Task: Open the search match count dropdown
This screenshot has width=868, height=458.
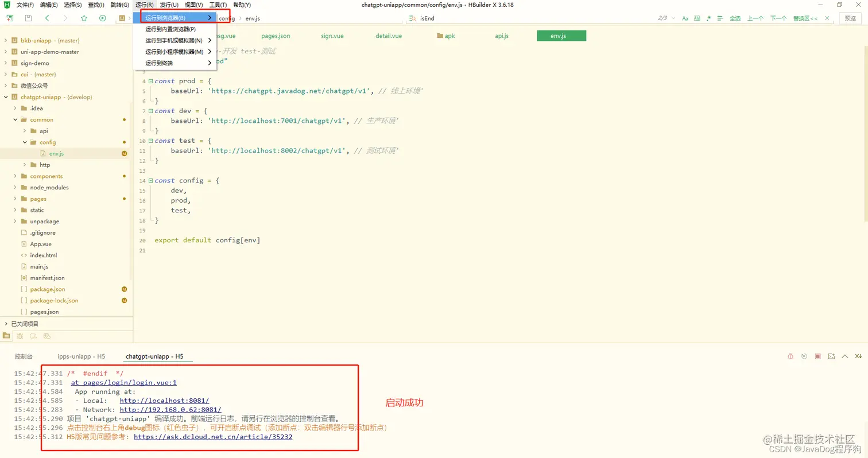Action: [673, 18]
